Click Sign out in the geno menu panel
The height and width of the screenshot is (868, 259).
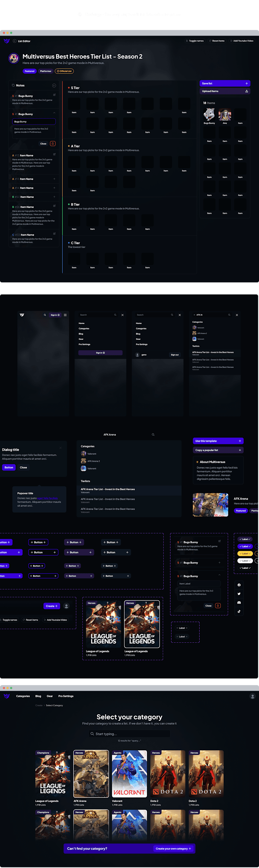click(x=175, y=355)
